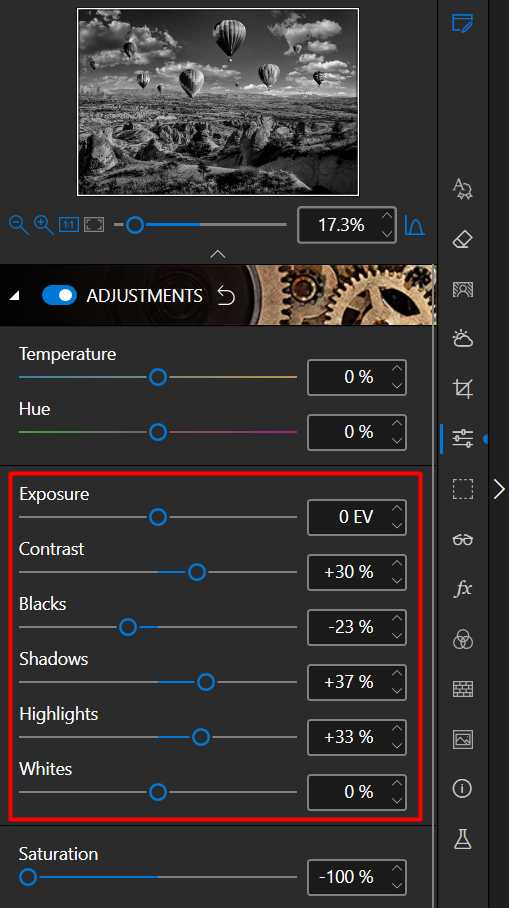Viewport: 509px width, 908px height.
Task: Collapse the preview with the up chevron
Action: pyautogui.click(x=218, y=254)
